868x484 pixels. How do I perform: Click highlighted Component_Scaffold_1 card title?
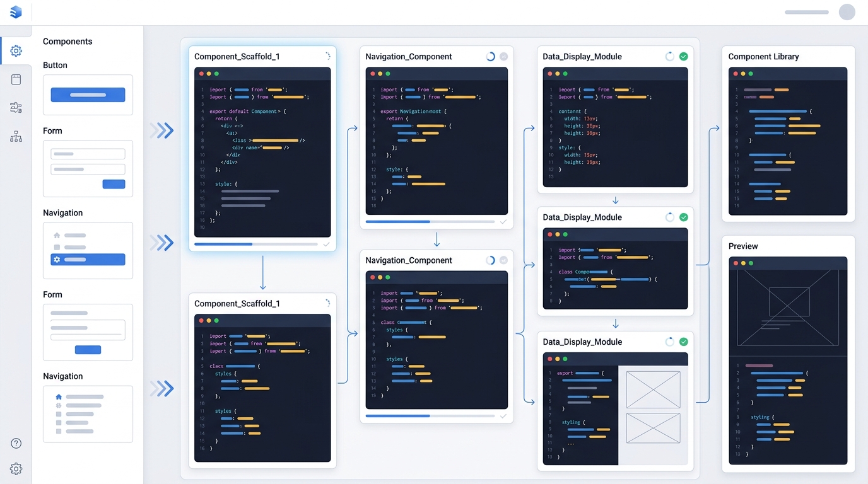[237, 56]
